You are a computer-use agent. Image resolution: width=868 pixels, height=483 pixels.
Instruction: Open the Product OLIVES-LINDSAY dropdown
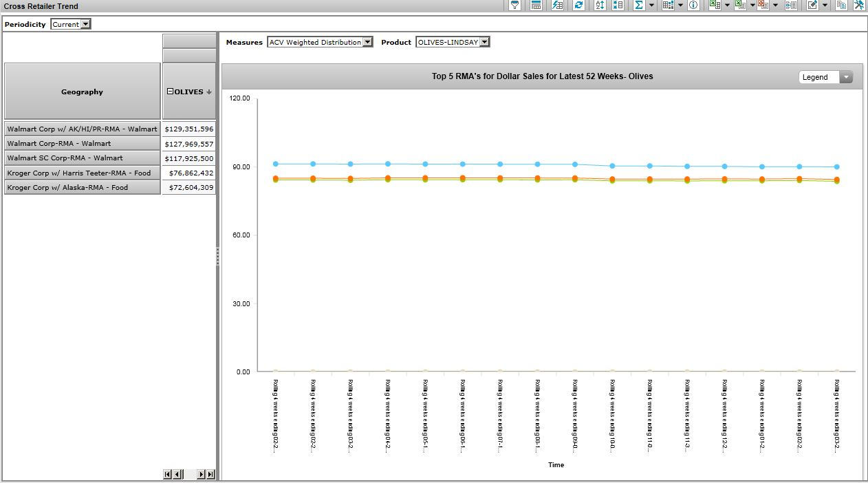point(484,42)
